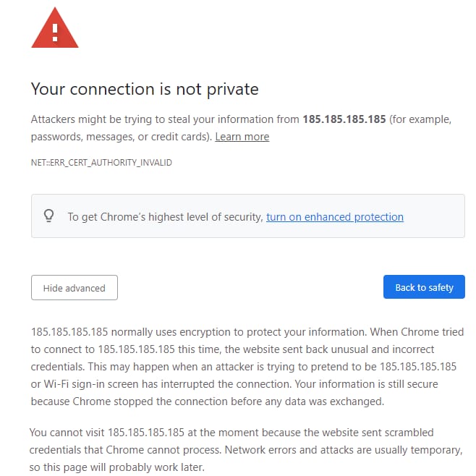Click the Your connection is not private heading
Viewport: 476px width, 476px height.
pyautogui.click(x=144, y=89)
